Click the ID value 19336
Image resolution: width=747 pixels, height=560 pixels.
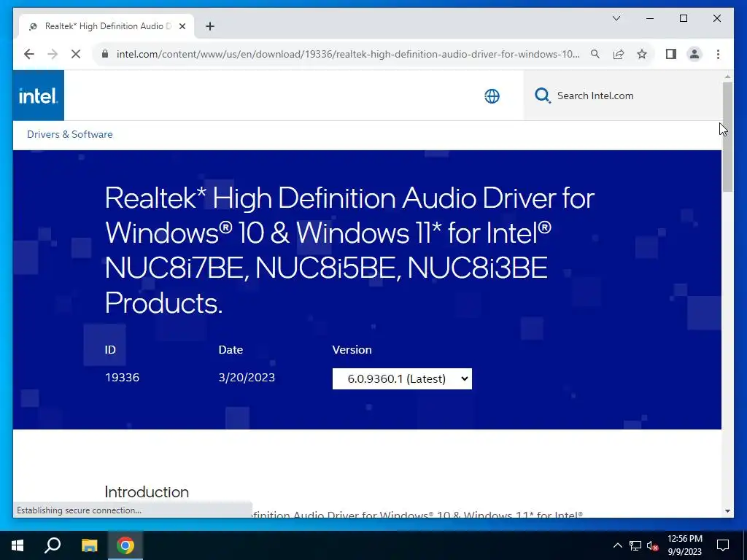[122, 377]
